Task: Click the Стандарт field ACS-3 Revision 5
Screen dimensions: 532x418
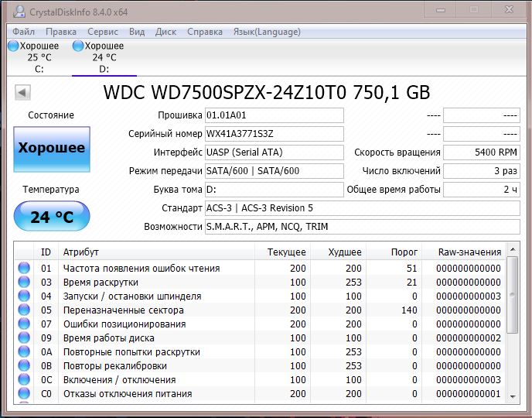Action: pos(363,208)
